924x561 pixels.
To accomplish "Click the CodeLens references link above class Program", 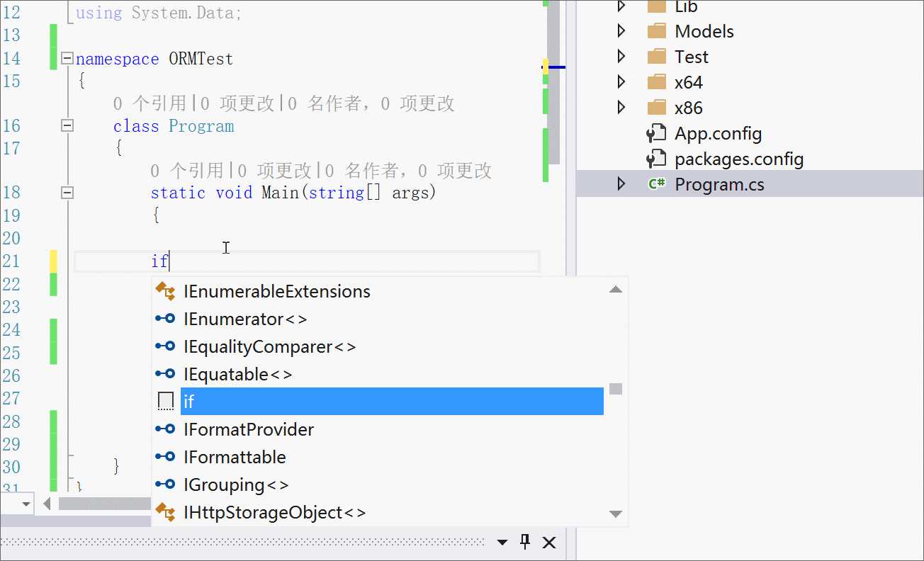I will [150, 104].
